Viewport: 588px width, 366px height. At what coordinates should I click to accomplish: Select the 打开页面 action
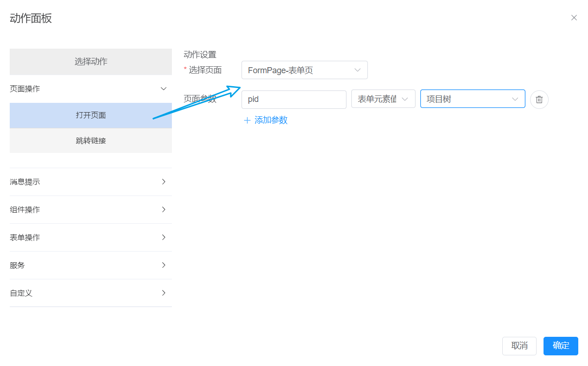coord(91,115)
